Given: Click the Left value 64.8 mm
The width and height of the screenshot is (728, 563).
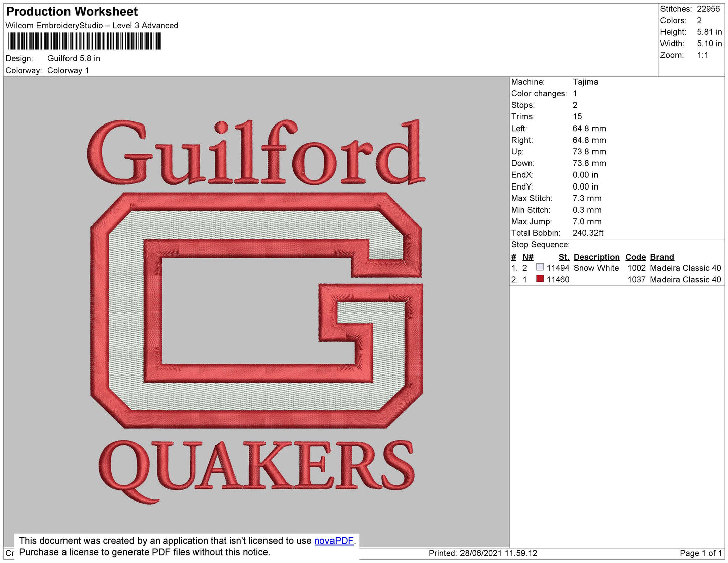Looking at the screenshot, I should pos(589,129).
